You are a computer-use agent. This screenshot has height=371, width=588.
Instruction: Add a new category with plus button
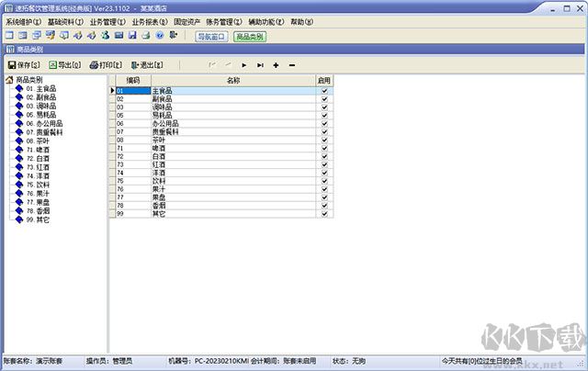point(276,65)
